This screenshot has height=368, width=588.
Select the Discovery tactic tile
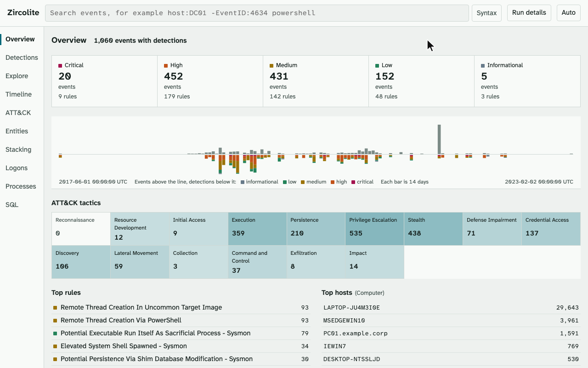pyautogui.click(x=81, y=262)
